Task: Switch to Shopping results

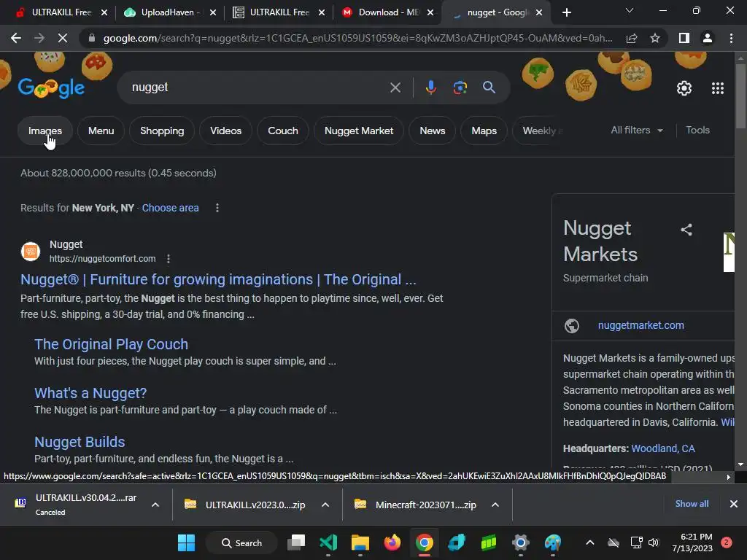Action: pos(162,131)
